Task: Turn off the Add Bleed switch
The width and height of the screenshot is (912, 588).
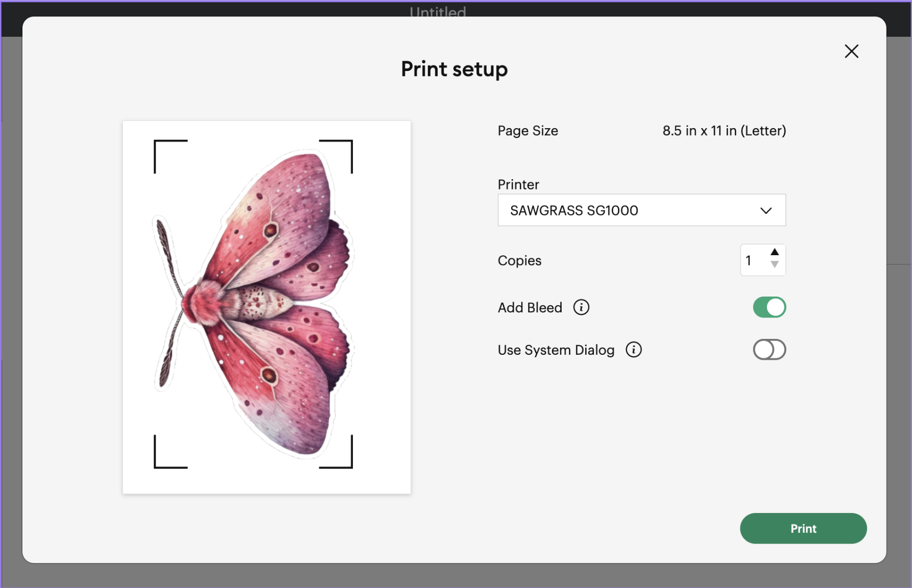Action: [769, 307]
